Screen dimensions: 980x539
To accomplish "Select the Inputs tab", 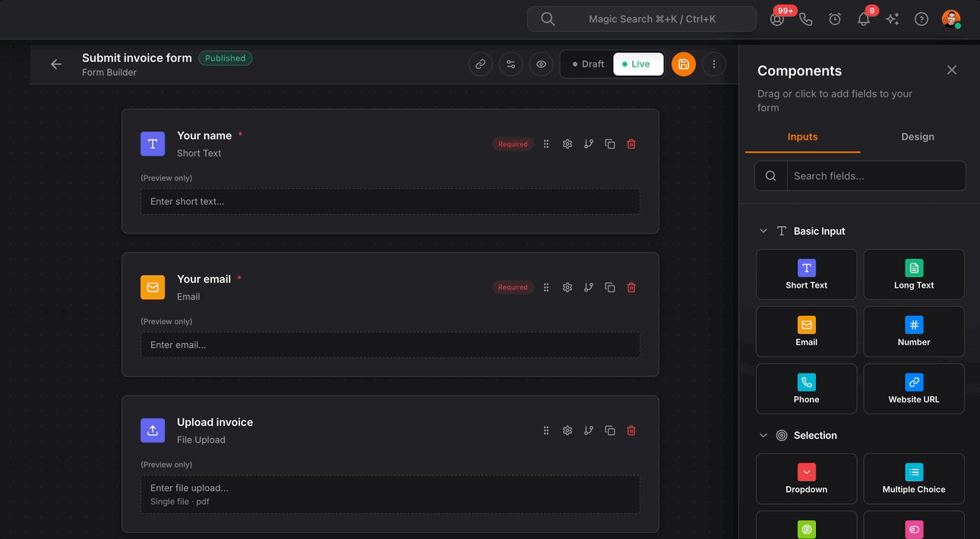I will (802, 137).
